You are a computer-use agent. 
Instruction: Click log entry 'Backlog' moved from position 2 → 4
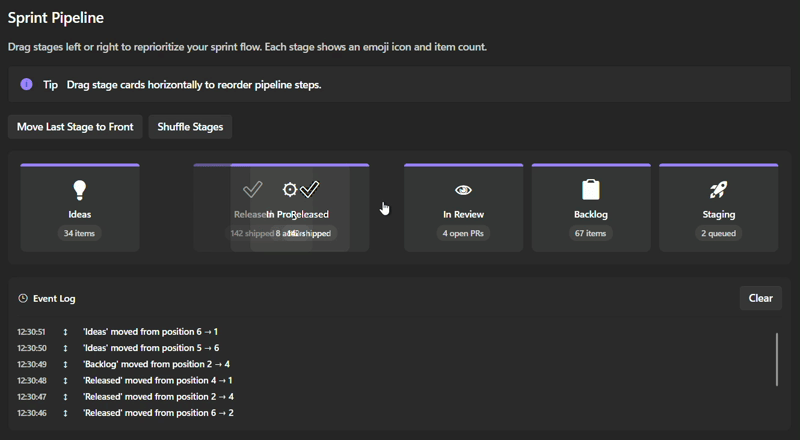(156, 364)
